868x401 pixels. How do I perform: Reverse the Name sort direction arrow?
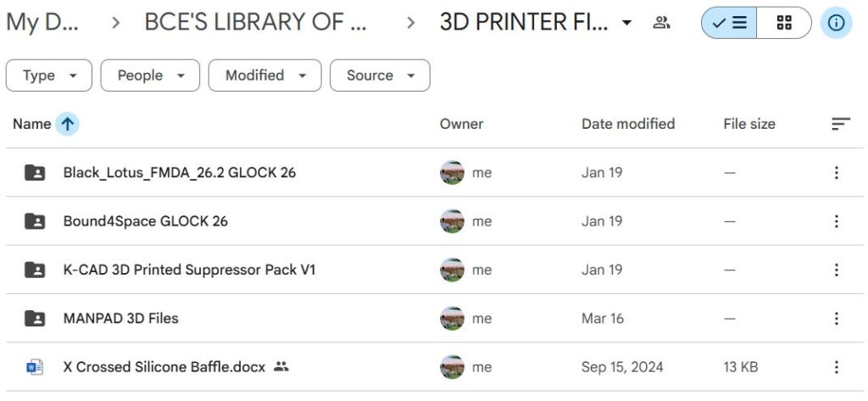[x=68, y=124]
